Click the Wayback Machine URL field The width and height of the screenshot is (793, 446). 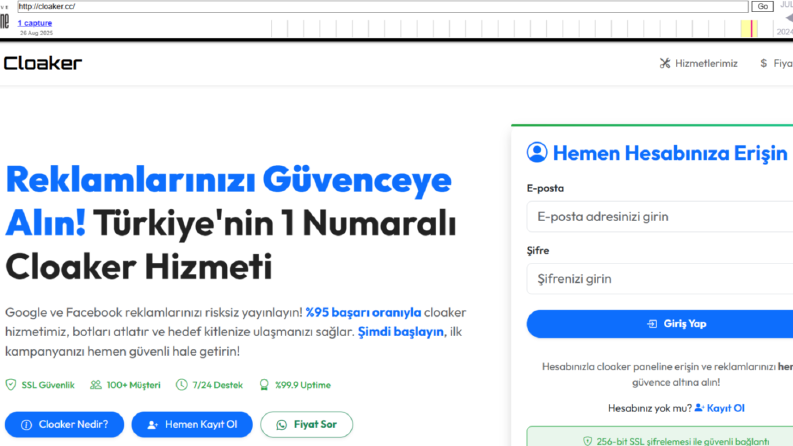(383, 6)
